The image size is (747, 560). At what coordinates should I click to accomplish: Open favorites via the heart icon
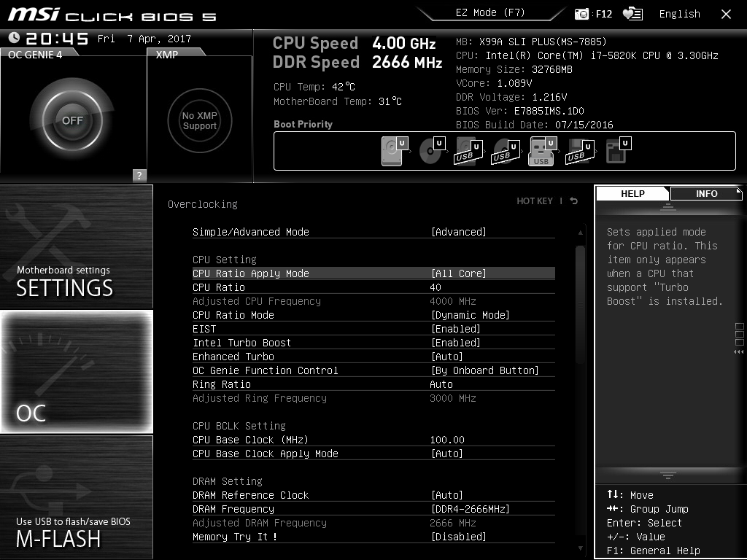(x=632, y=14)
